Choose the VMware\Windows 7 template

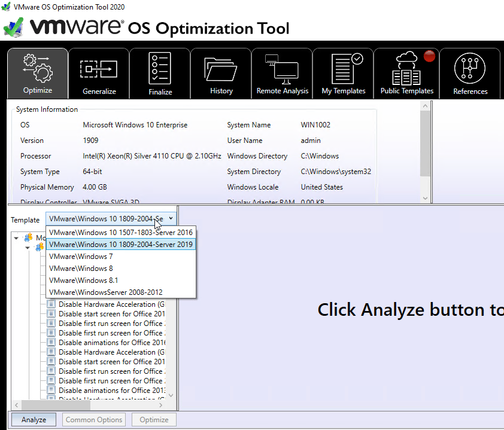[121, 257]
